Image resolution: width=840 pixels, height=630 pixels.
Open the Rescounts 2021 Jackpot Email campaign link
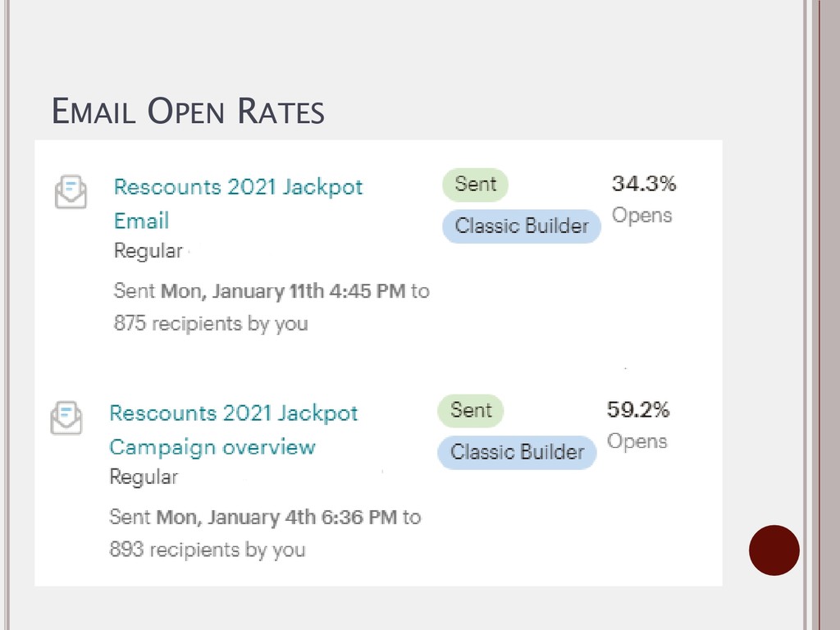pos(239,203)
